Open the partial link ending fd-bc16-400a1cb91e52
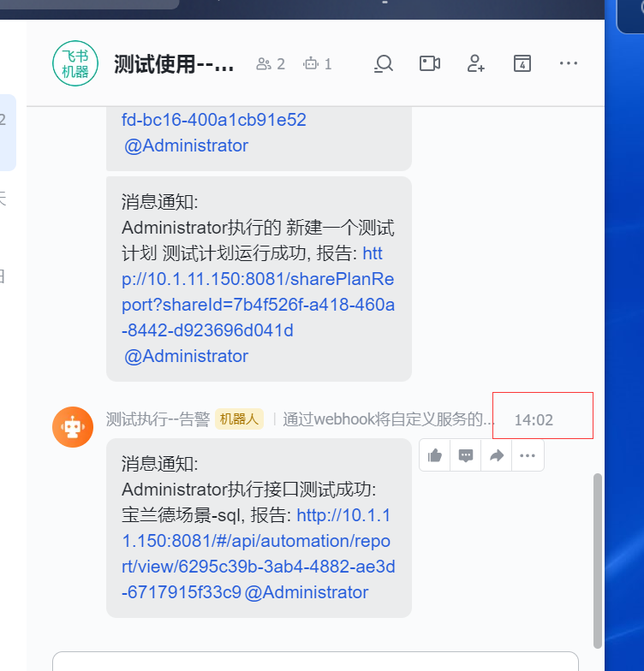Image resolution: width=644 pixels, height=671 pixels. (x=214, y=120)
